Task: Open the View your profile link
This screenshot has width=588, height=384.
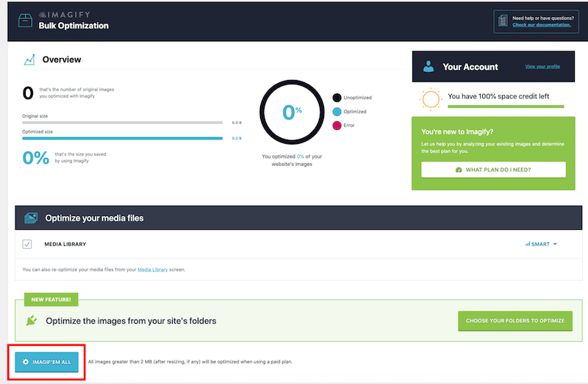Action: 542,66
